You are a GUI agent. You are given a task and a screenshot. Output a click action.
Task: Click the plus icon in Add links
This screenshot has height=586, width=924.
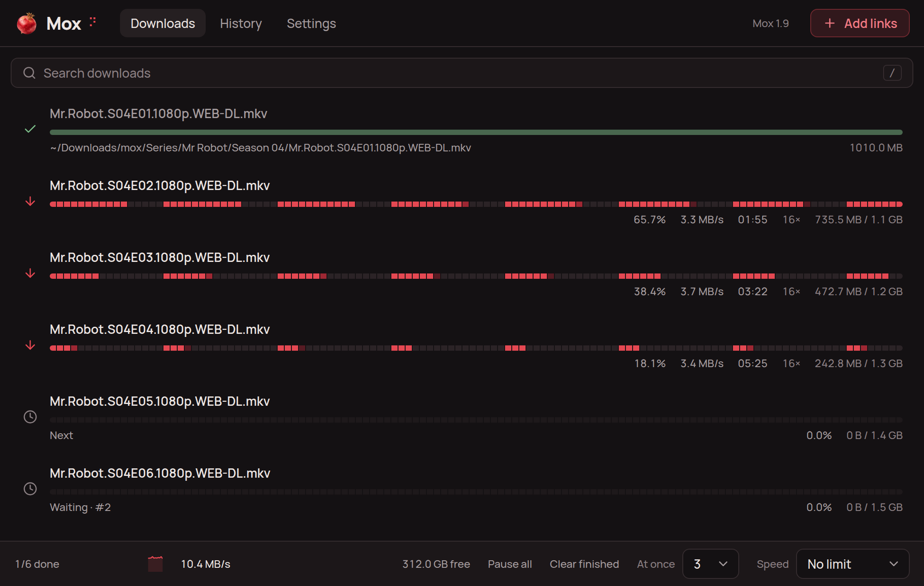coord(829,23)
